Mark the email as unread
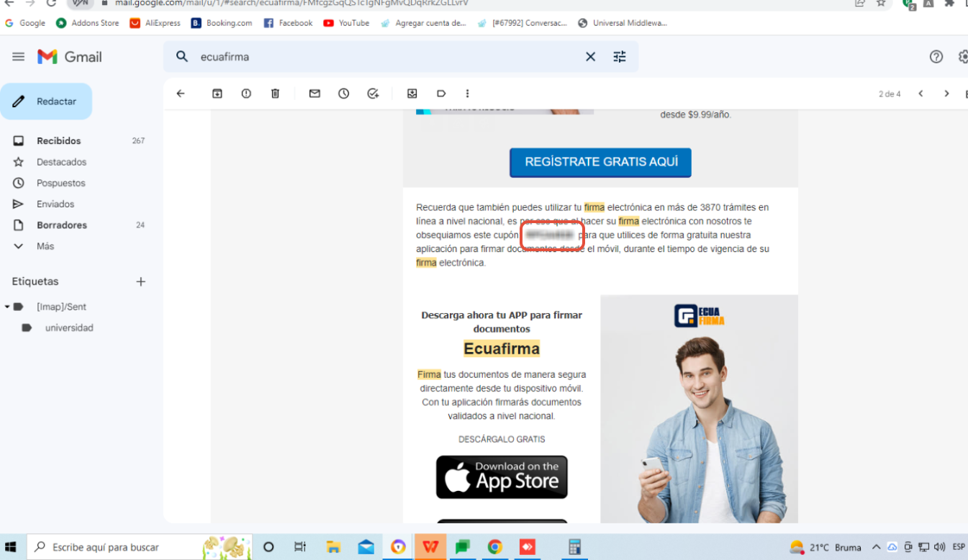The height and width of the screenshot is (560, 968). [315, 94]
